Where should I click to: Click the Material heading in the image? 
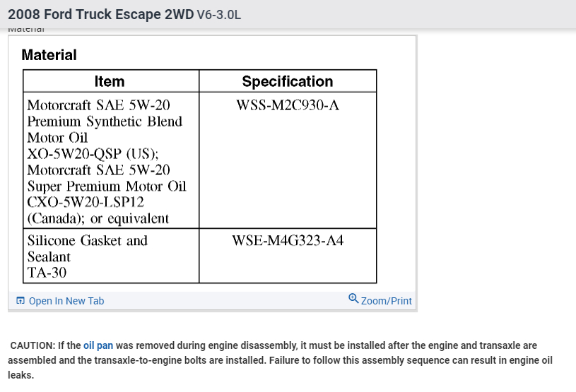(x=49, y=54)
